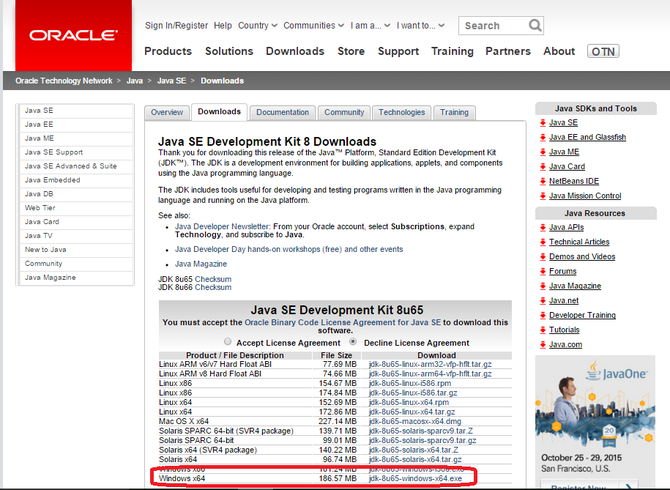
Task: Download jdk-8u65-windows-x64.exe
Action: pyautogui.click(x=415, y=478)
